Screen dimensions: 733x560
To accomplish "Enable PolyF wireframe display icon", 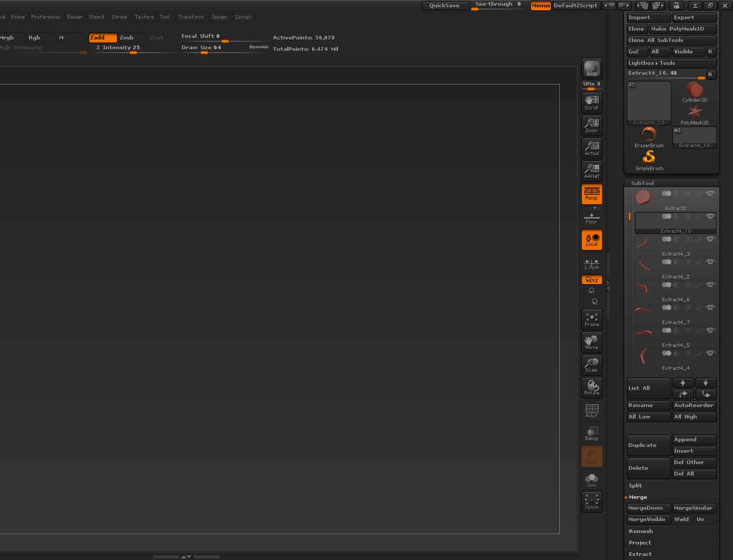I will pos(591,411).
